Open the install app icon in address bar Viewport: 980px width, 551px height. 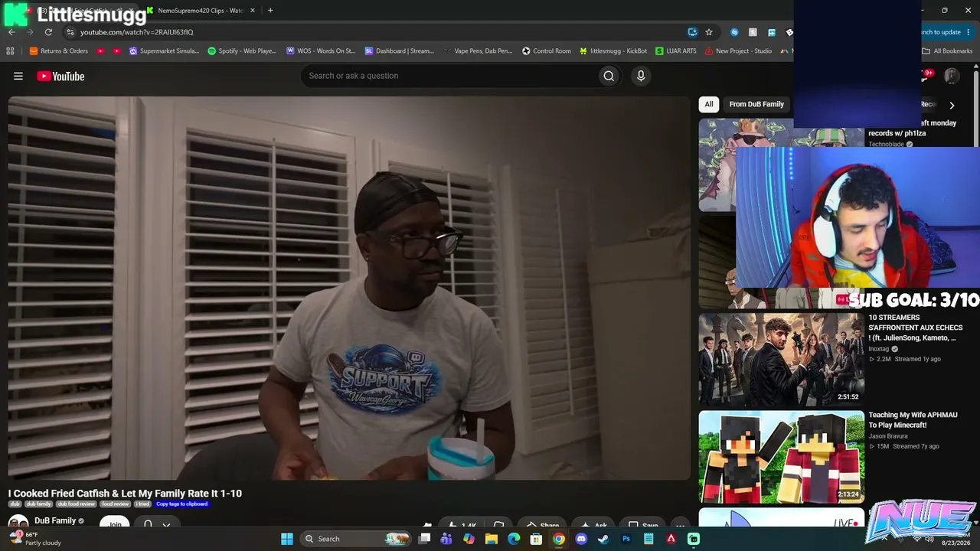[692, 32]
